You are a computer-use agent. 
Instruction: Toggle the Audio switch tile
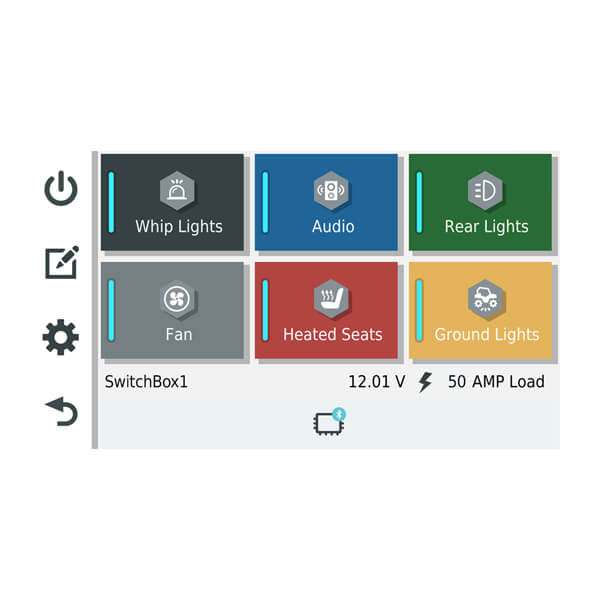326,202
